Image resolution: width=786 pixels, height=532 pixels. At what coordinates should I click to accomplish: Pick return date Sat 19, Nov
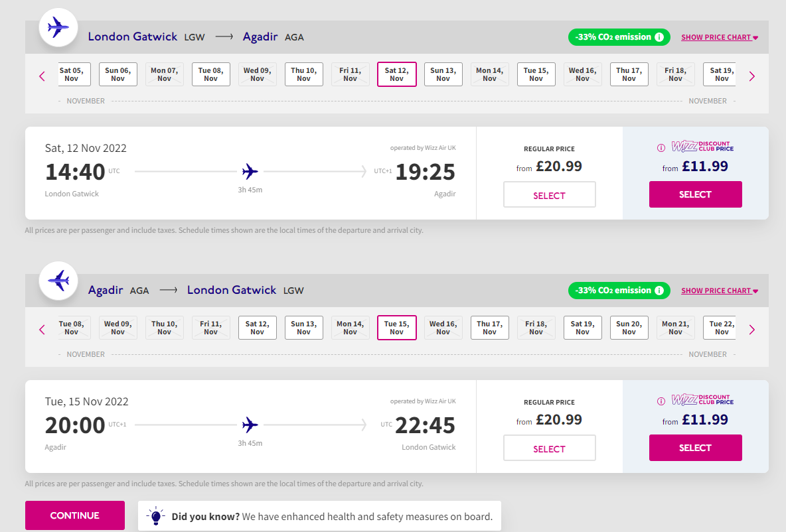tap(582, 328)
